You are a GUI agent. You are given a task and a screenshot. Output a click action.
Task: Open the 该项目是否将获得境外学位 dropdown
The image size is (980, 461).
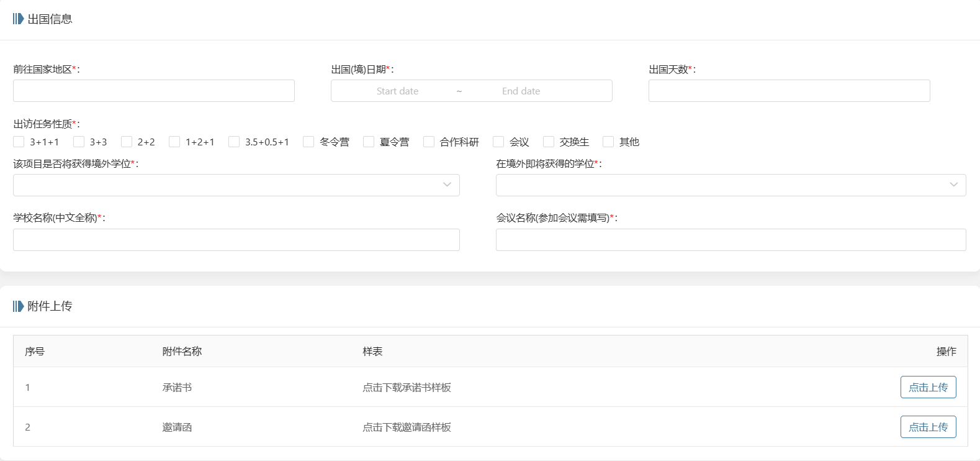(x=236, y=185)
